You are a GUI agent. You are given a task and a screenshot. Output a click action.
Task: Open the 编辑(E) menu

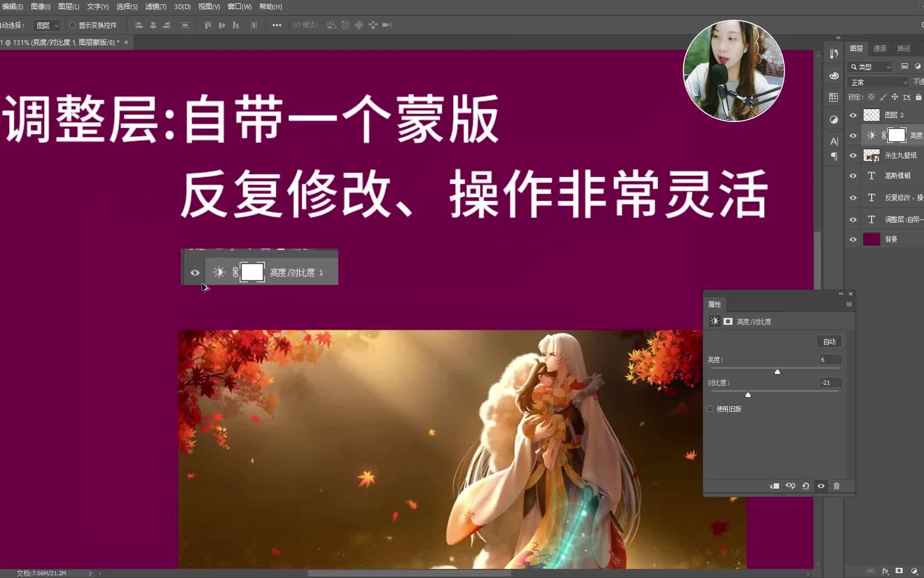tap(12, 6)
